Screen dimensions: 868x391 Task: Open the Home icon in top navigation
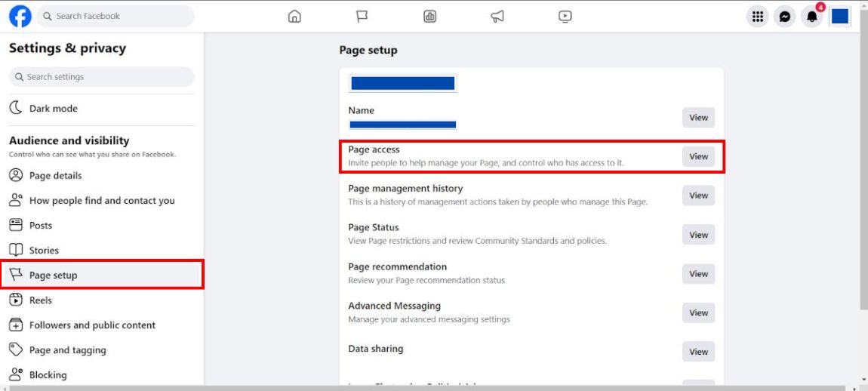pos(294,17)
